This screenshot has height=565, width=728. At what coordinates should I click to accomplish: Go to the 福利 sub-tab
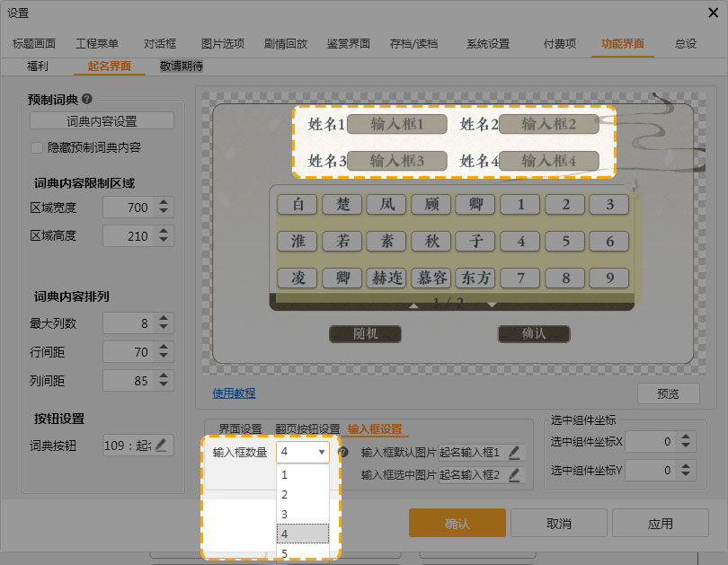click(39, 66)
